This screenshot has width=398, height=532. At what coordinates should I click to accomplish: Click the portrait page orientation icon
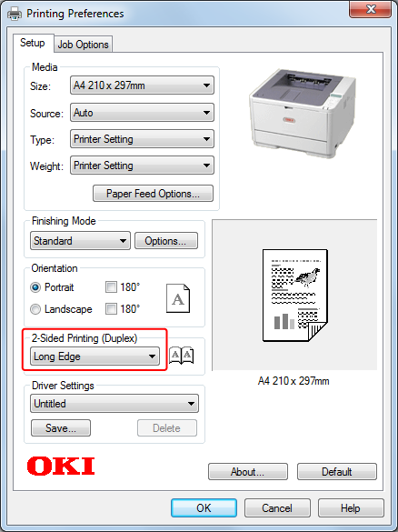(x=178, y=298)
